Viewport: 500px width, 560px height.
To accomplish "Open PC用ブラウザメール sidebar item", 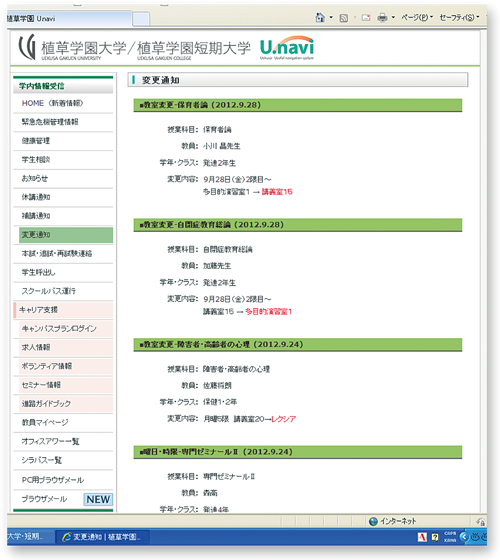I will point(63,480).
